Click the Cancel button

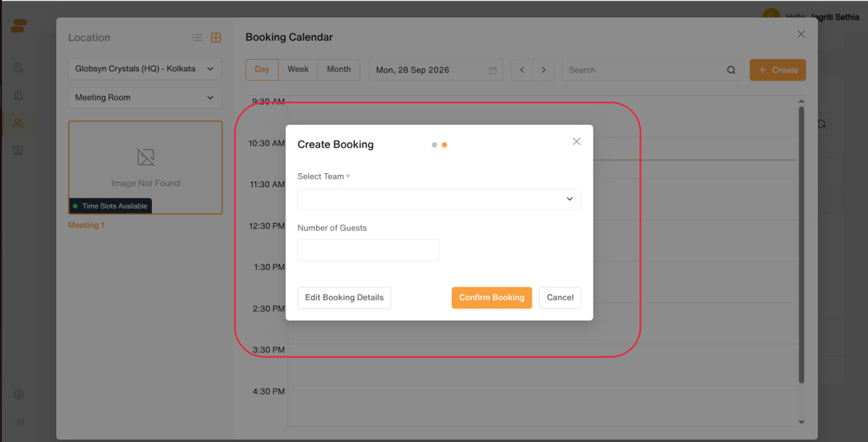560,298
